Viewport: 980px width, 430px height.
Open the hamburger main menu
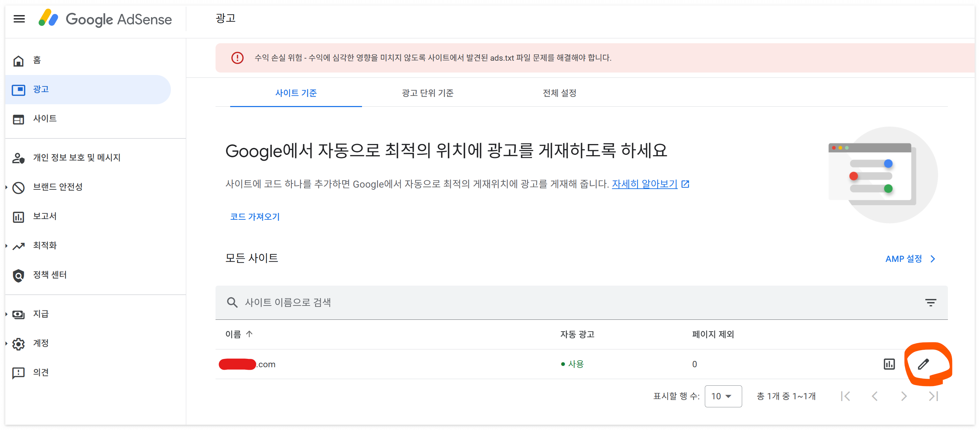[19, 18]
